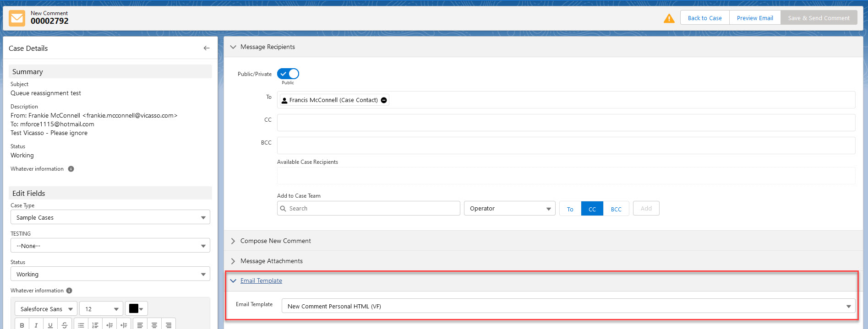
Task: Click the Add to Case Team search field
Action: click(369, 209)
